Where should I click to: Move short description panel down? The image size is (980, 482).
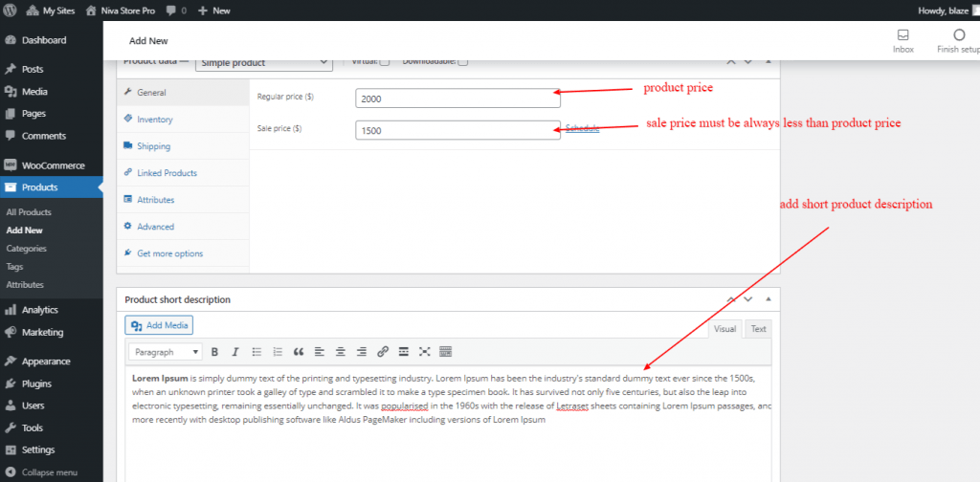click(x=748, y=299)
